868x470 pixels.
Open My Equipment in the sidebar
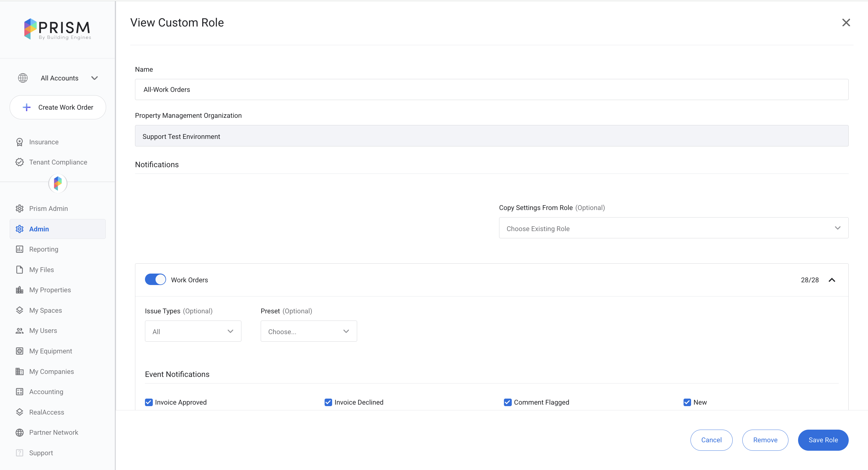click(x=51, y=351)
